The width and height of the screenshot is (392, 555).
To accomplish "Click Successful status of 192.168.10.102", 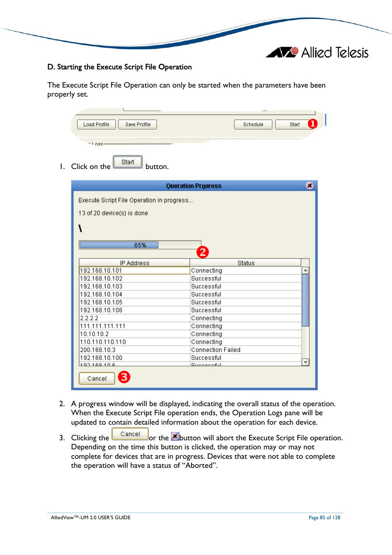I will [x=246, y=278].
